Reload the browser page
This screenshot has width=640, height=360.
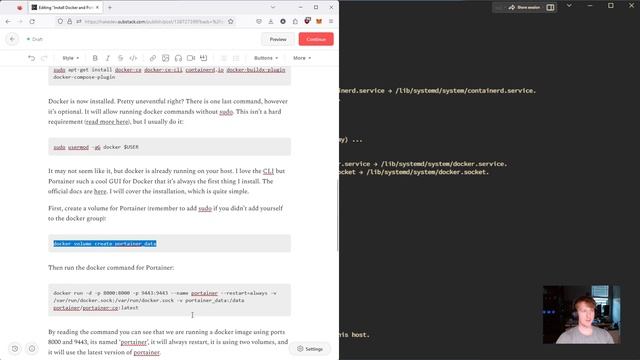tap(32, 21)
